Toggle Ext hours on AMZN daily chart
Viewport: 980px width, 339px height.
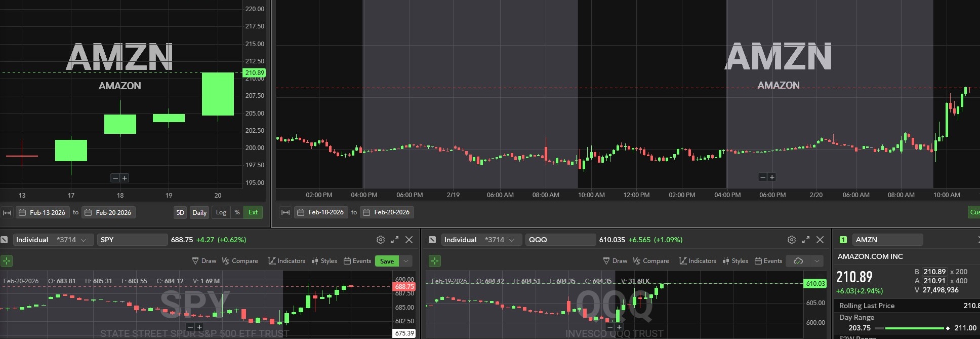tap(253, 212)
